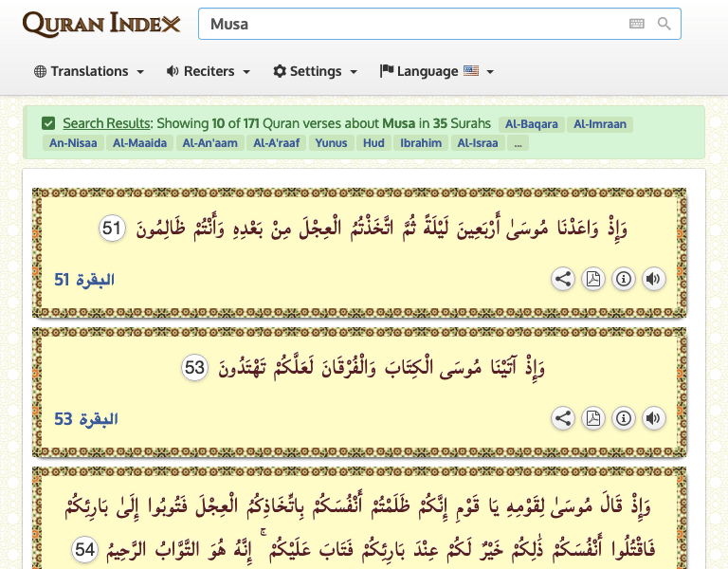Share verse 53 of Al-Baqara
Viewport: 728px width, 569px height.
(563, 418)
